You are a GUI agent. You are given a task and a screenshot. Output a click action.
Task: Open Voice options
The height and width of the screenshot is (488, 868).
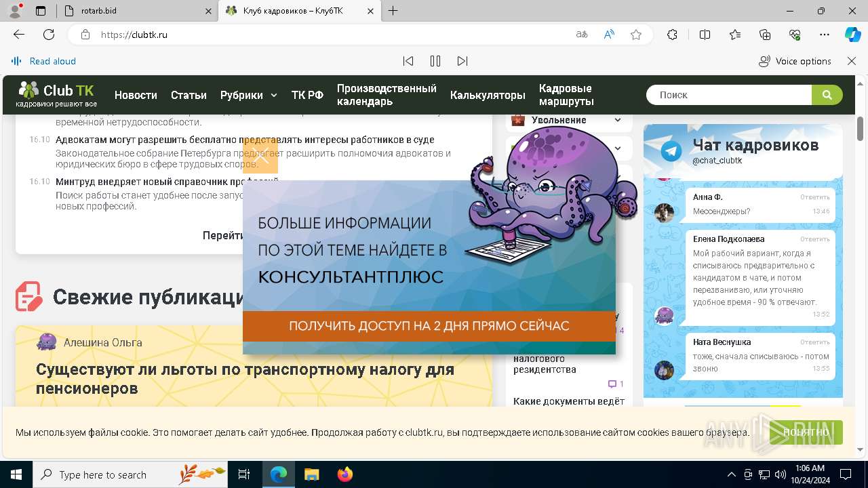click(795, 61)
